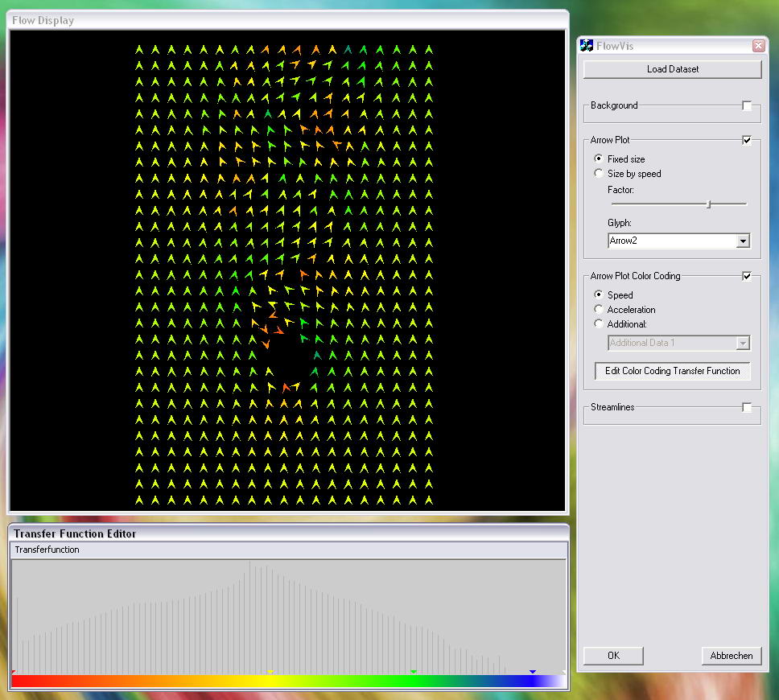Select the blue transfer function marker
This screenshot has height=700, width=779.
pos(533,672)
